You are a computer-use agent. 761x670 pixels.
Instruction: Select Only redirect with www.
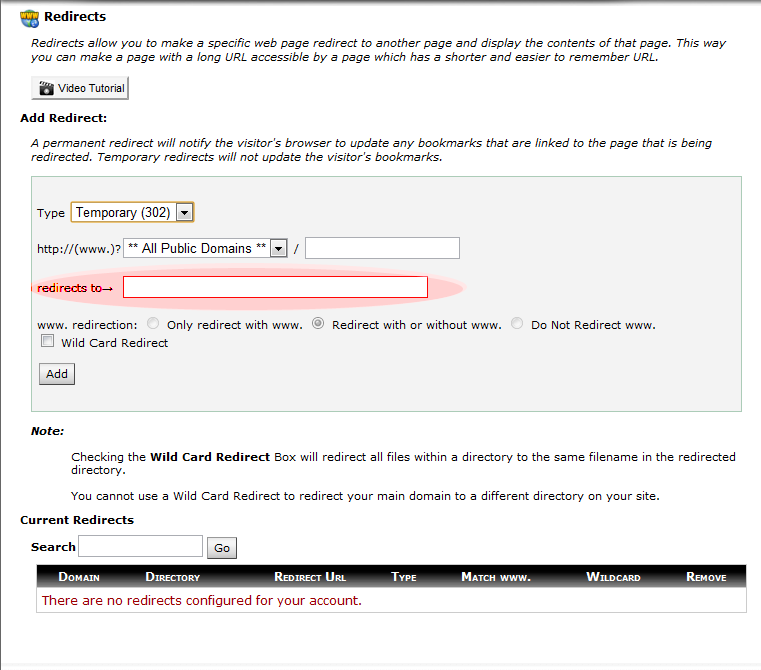click(153, 323)
